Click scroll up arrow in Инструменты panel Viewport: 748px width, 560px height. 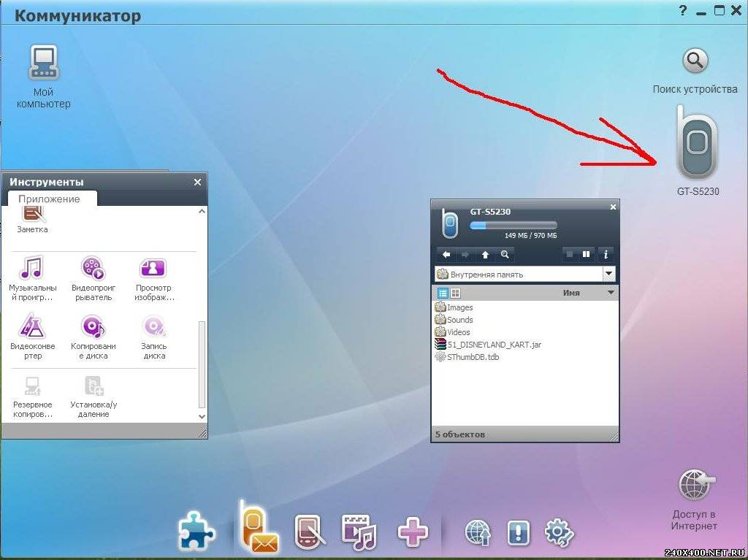202,211
